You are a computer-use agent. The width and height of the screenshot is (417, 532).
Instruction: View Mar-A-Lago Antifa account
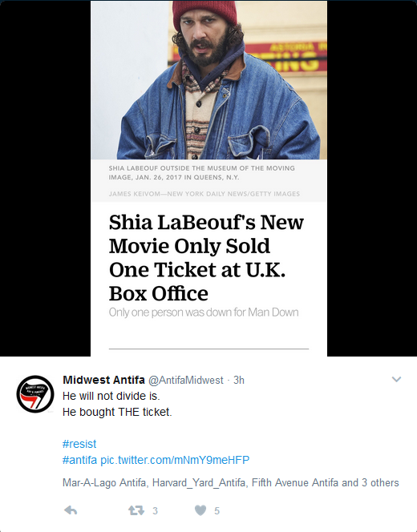[x=104, y=482]
